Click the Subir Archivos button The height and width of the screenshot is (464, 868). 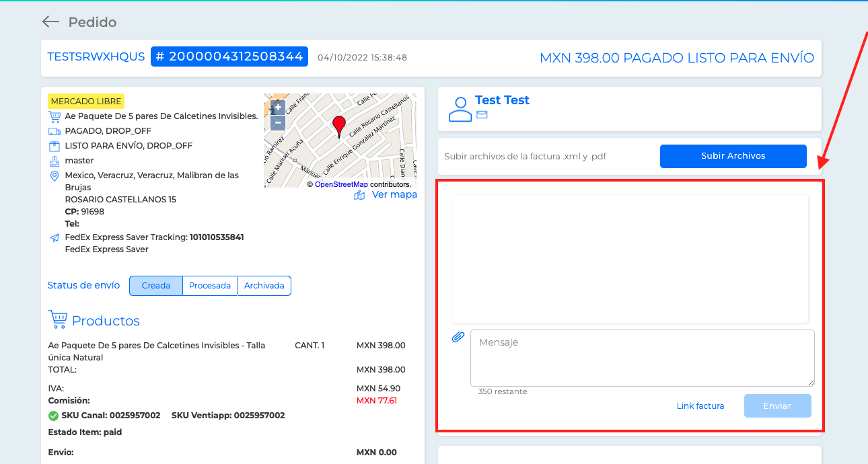(733, 156)
